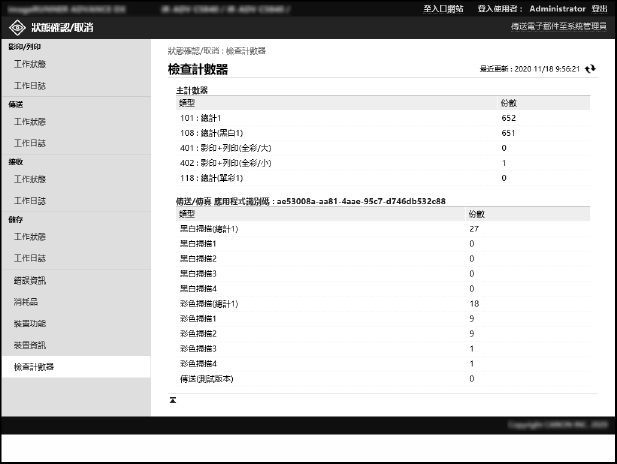617x464 pixels.
Task: Click the 傳送電子郵件至系統管理員 link
Action: click(x=551, y=25)
